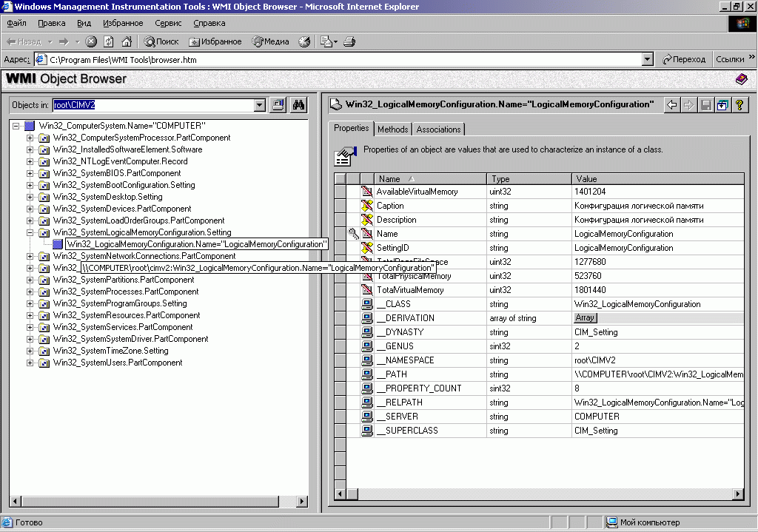Click the Ссылки links bar label
This screenshot has width=758, height=532.
(x=730, y=59)
